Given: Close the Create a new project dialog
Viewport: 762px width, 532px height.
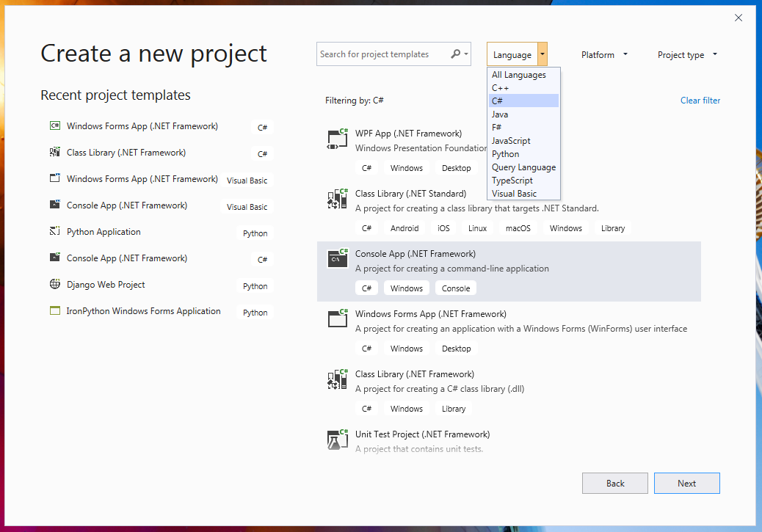Looking at the screenshot, I should pyautogui.click(x=739, y=18).
